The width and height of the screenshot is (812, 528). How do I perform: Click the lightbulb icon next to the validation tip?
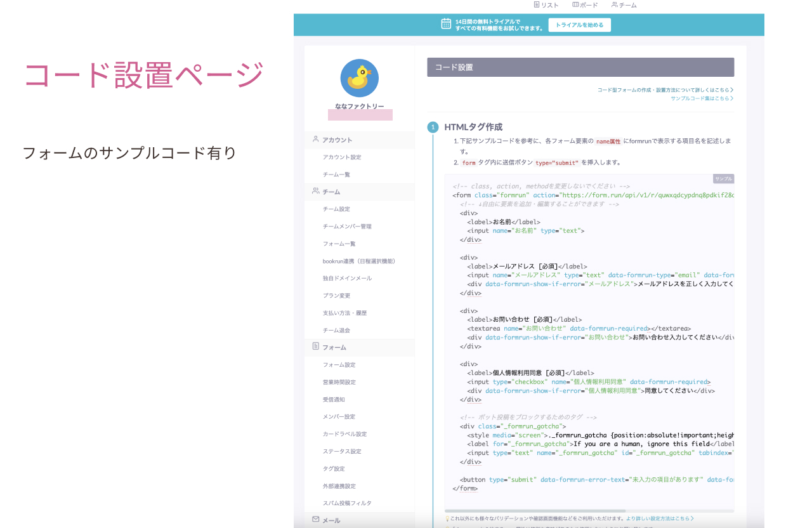point(447,518)
